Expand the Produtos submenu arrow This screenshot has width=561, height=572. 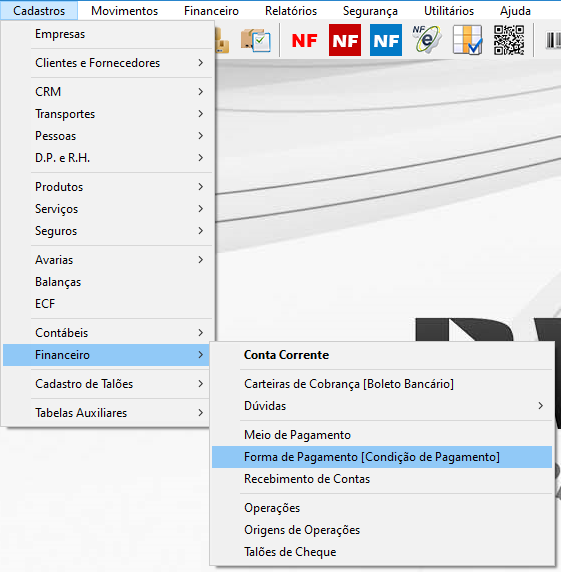pyautogui.click(x=201, y=187)
